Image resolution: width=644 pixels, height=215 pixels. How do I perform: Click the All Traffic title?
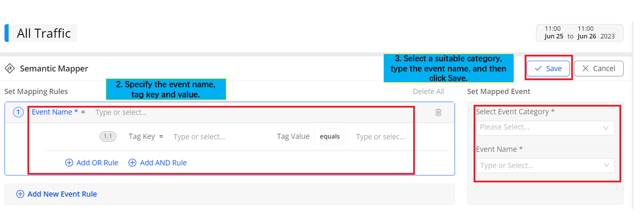[43, 33]
